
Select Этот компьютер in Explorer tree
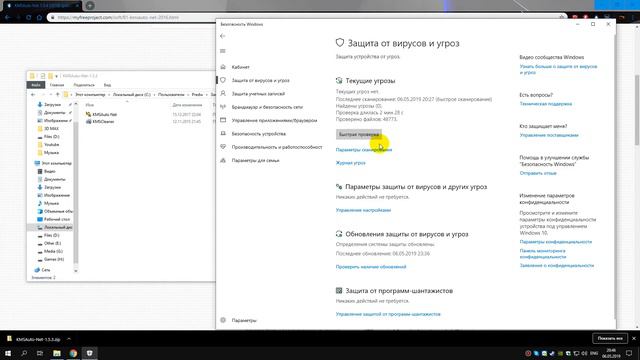pos(56,163)
